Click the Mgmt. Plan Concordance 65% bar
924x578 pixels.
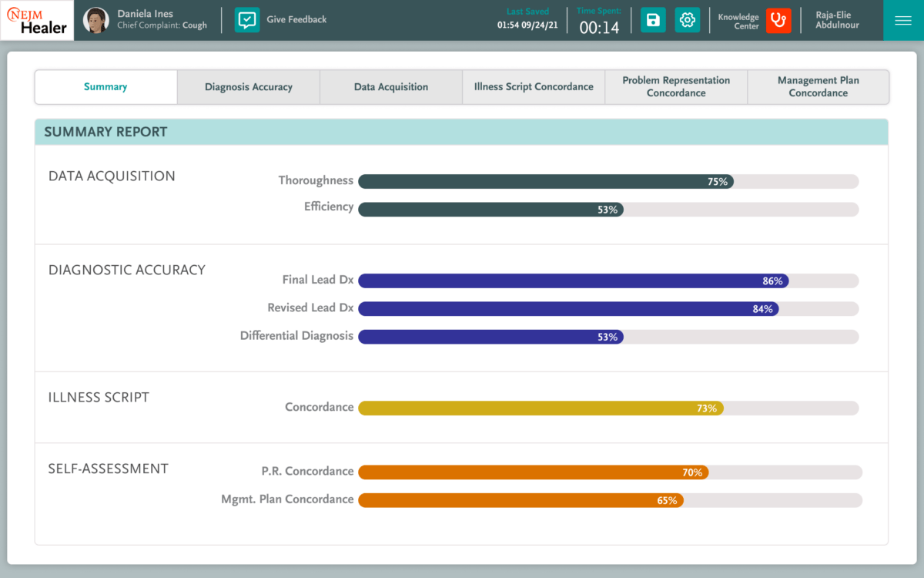pos(521,500)
